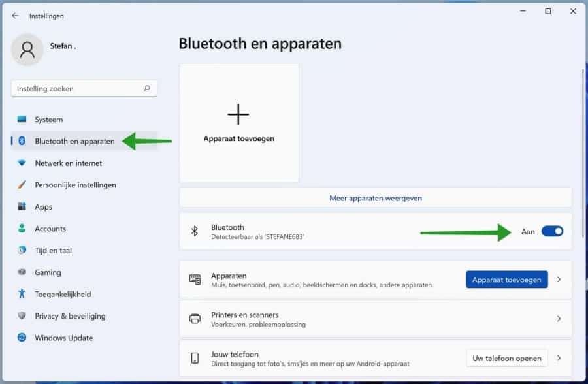Click the 'Instelling zoeken' search field

click(x=84, y=88)
